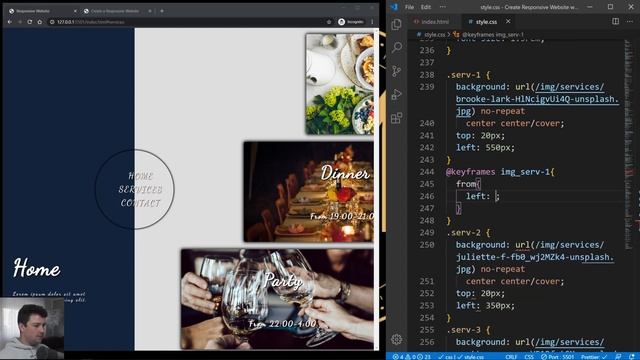Click the Incognito profile indicator
The width and height of the screenshot is (640, 360).
351,22
